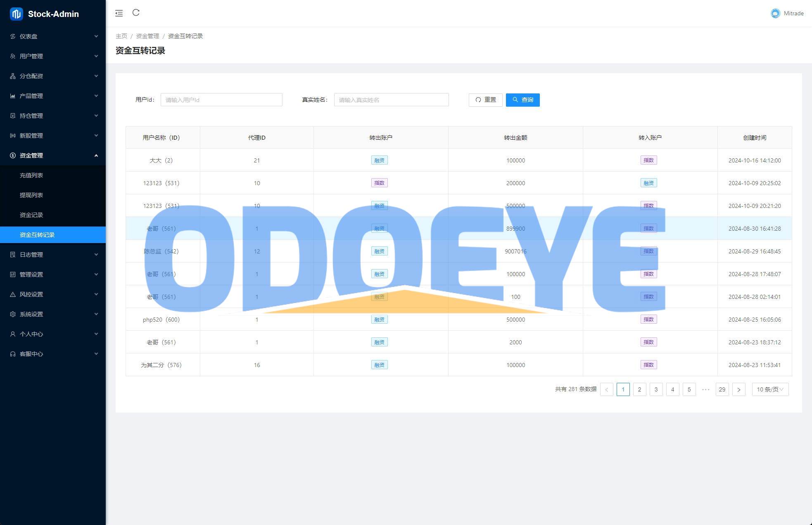Reload the page with the refresh icon
This screenshot has width=812, height=525.
(x=136, y=12)
